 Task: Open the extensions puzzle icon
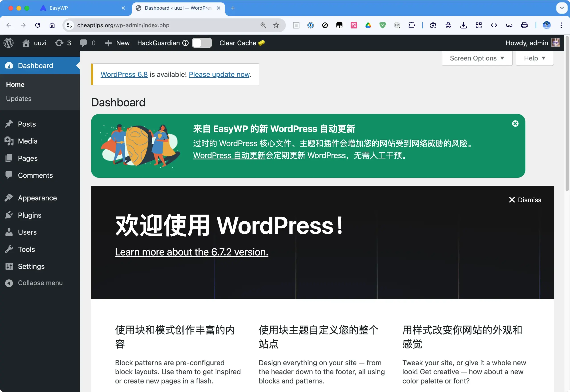click(412, 25)
